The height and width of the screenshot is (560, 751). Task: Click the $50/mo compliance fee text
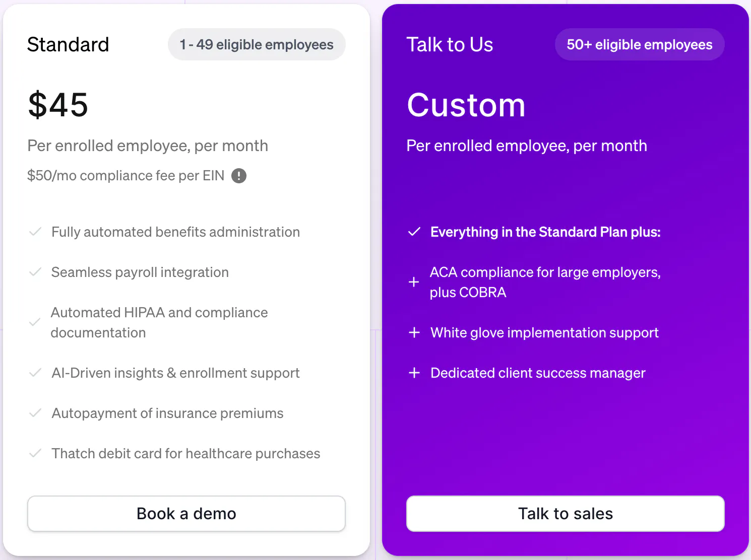125,175
